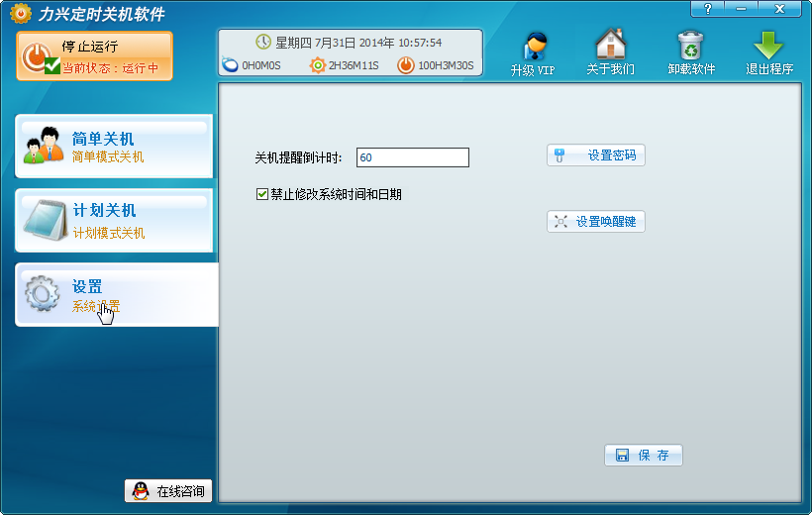Click the 设置唤醒键 button

tap(596, 221)
